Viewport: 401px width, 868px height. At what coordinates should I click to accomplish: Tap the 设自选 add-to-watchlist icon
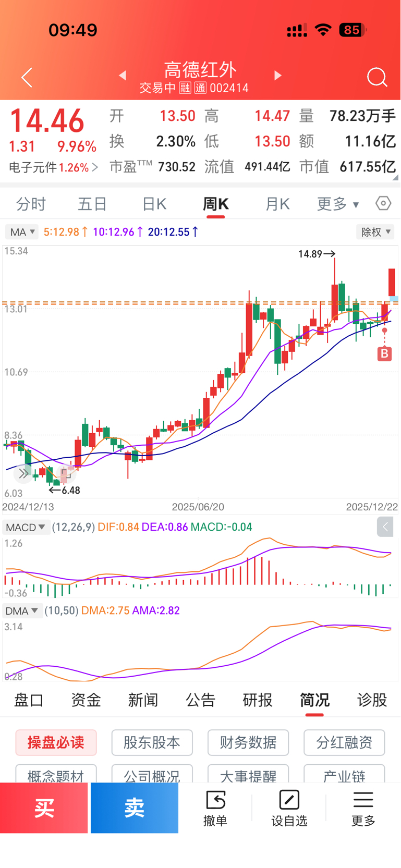point(289,800)
